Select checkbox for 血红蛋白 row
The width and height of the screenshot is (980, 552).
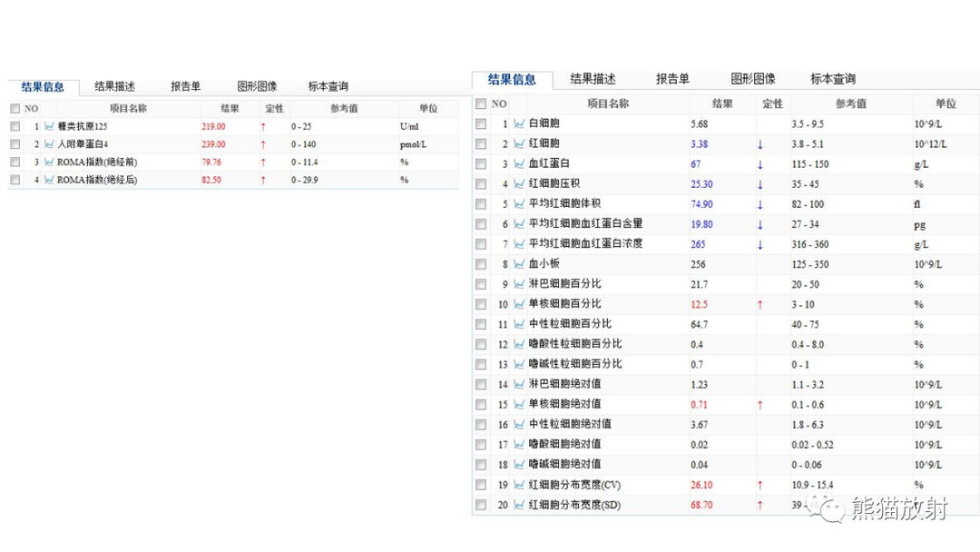pyautogui.click(x=481, y=163)
